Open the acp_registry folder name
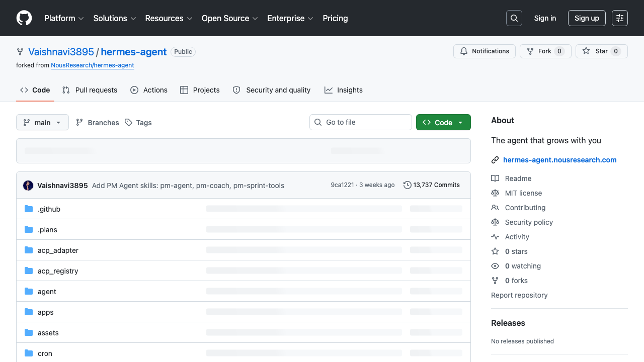Screen dimensions: 644x362 [58, 271]
